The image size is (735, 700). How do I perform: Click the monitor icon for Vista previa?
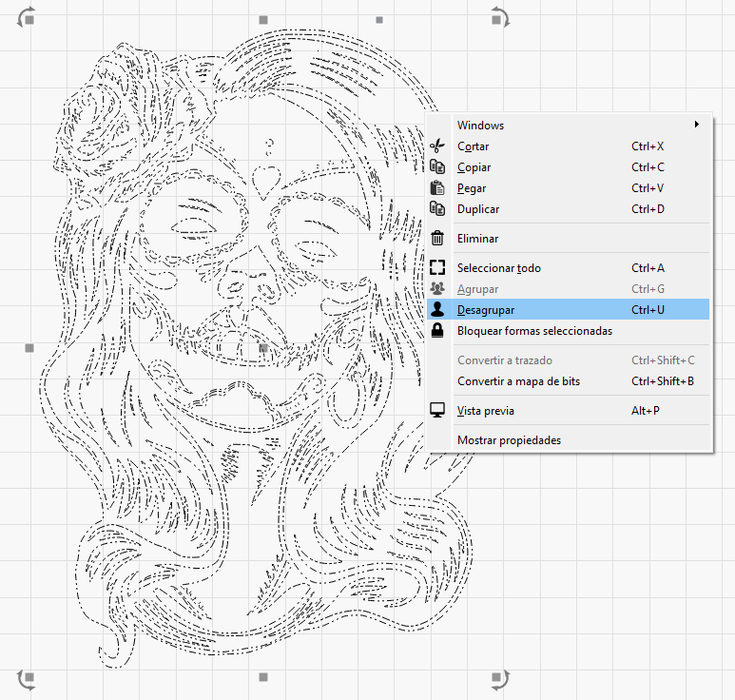pyautogui.click(x=437, y=411)
